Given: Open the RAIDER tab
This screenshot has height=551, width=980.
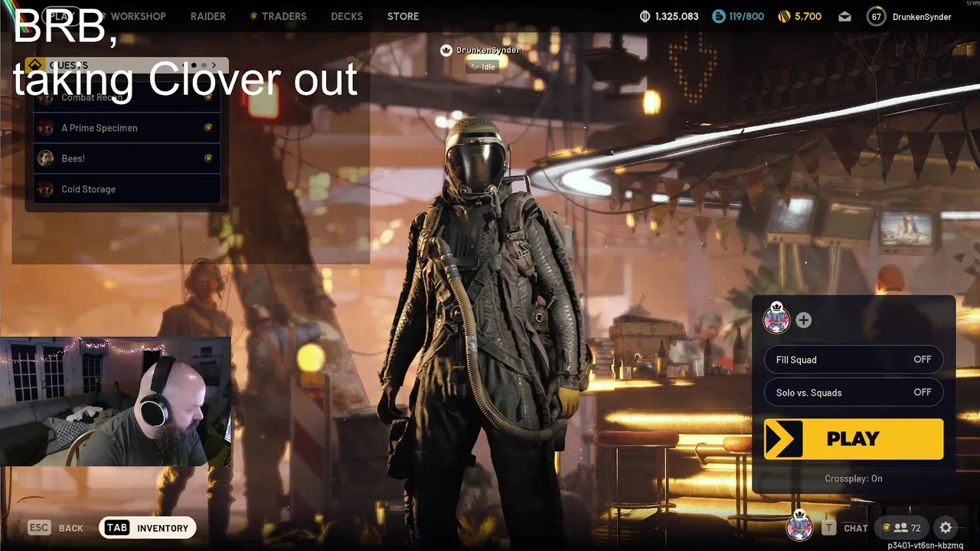Looking at the screenshot, I should (x=208, y=16).
